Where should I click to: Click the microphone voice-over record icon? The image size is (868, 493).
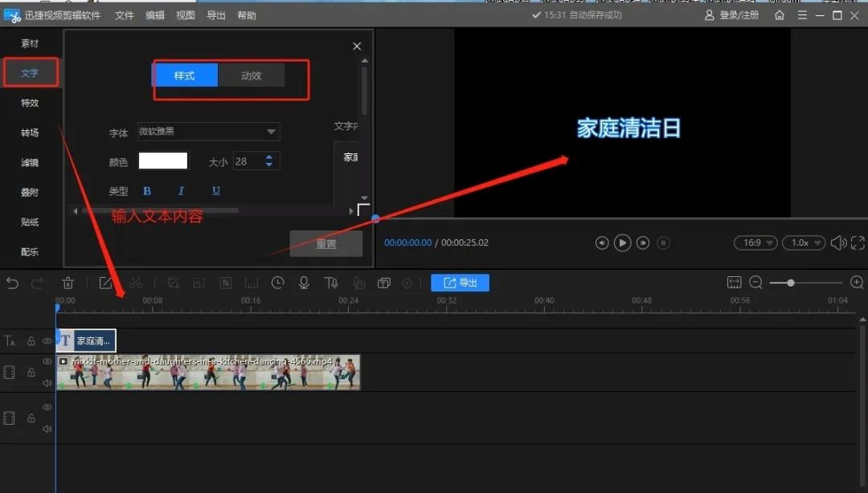pyautogui.click(x=304, y=283)
